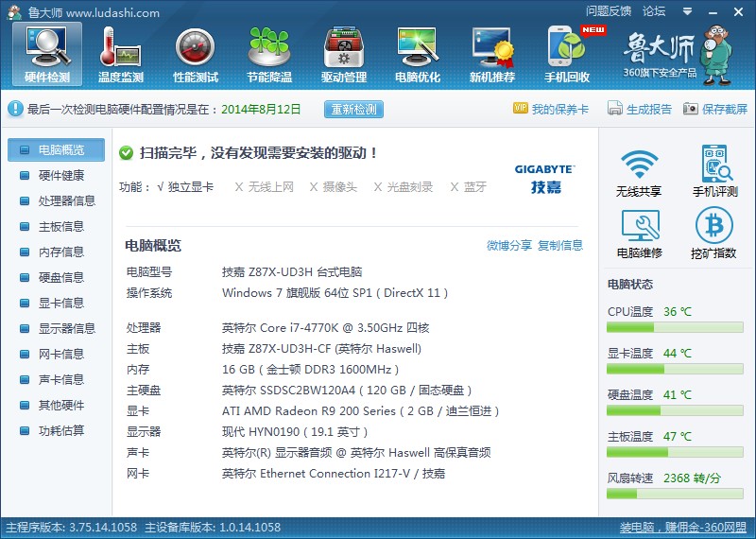Open the 温度监测 temperature monitor
Image resolution: width=756 pixels, height=539 pixels.
click(x=121, y=55)
